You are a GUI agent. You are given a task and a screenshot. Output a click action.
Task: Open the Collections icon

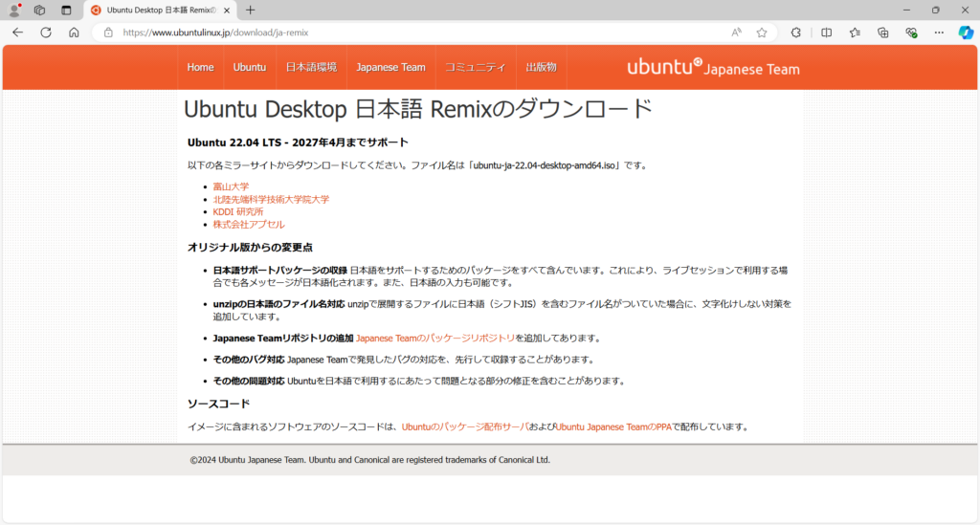click(882, 33)
